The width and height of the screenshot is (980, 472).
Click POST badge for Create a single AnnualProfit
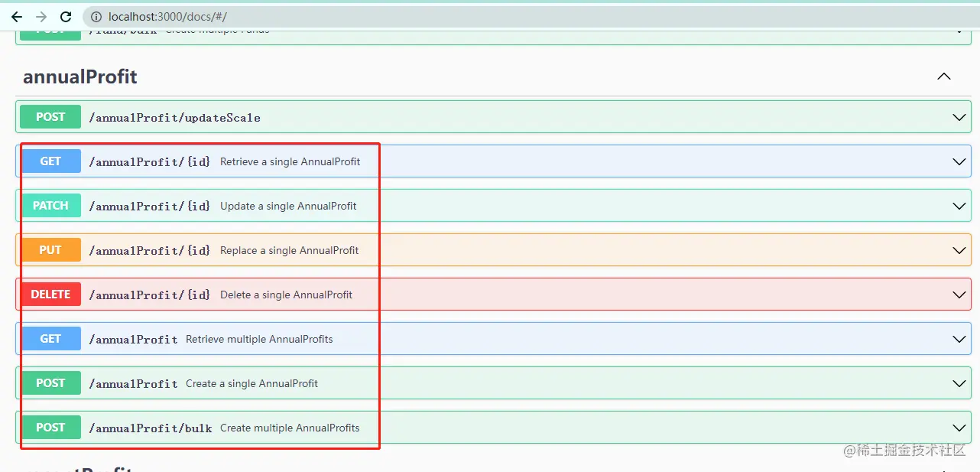[50, 383]
